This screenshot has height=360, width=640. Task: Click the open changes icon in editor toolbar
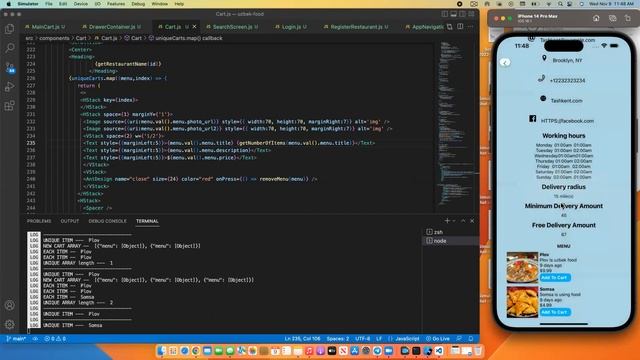click(450, 27)
